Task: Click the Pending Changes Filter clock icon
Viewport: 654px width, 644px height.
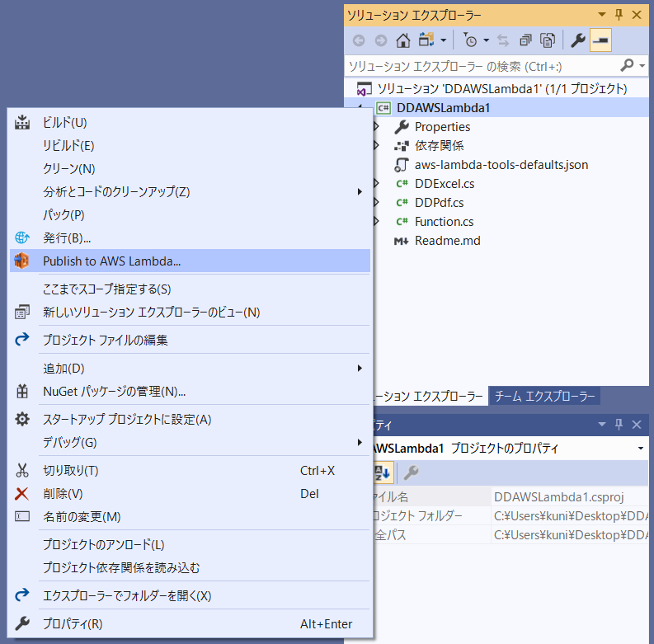Action: click(470, 40)
